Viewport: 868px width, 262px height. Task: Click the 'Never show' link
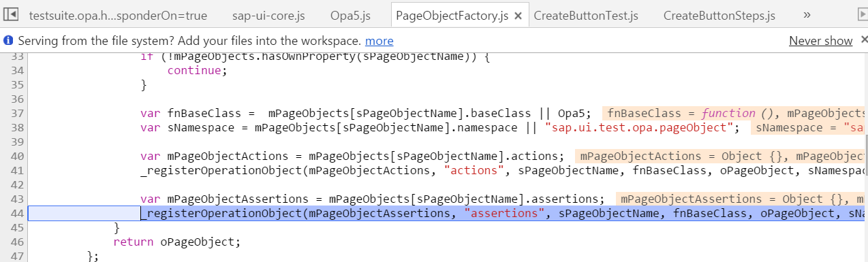click(820, 41)
